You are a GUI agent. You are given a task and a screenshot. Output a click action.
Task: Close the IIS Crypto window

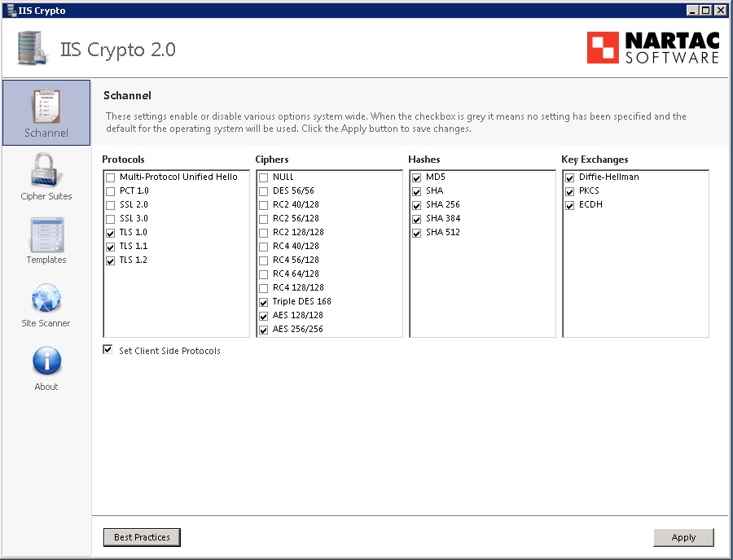click(x=721, y=11)
